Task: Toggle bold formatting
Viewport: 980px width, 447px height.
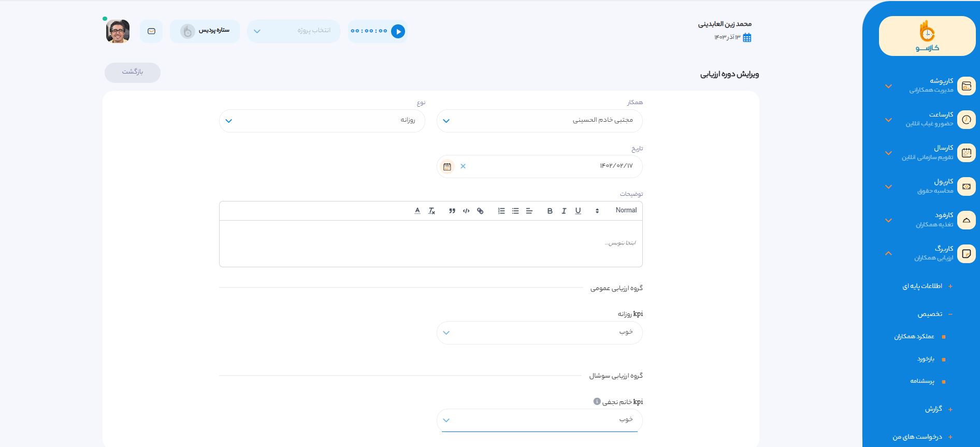Action: click(x=550, y=211)
